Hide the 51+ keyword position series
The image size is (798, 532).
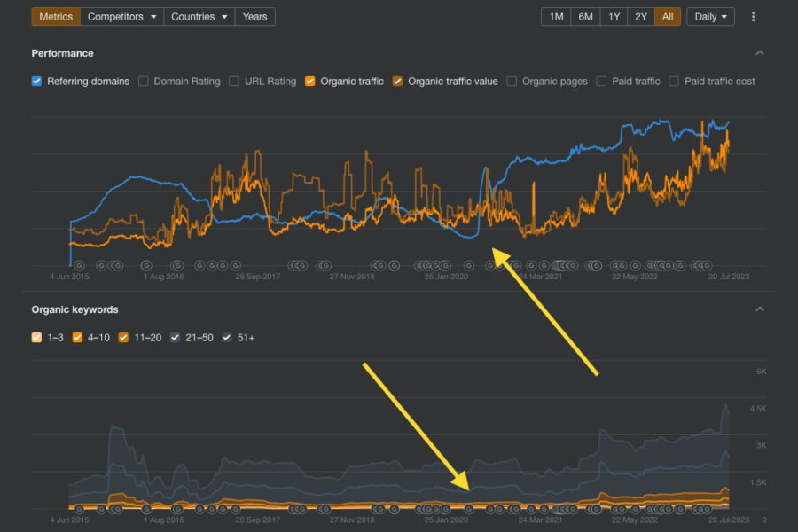pos(225,338)
